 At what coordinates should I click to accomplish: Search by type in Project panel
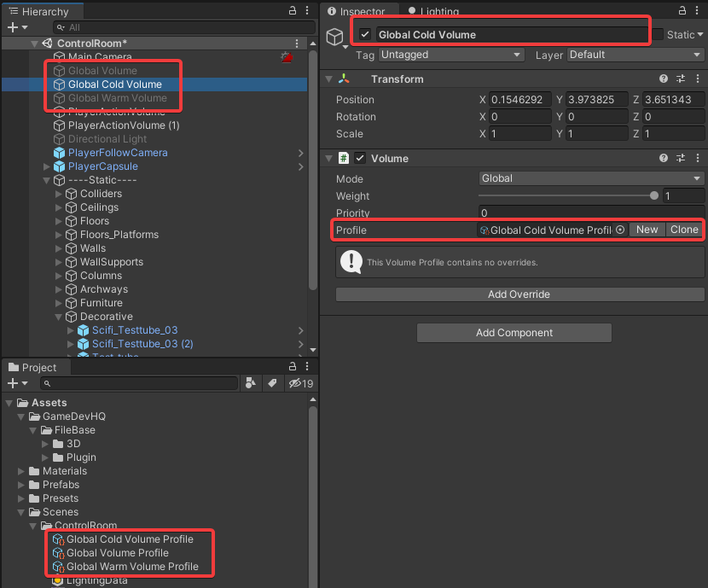pos(251,383)
